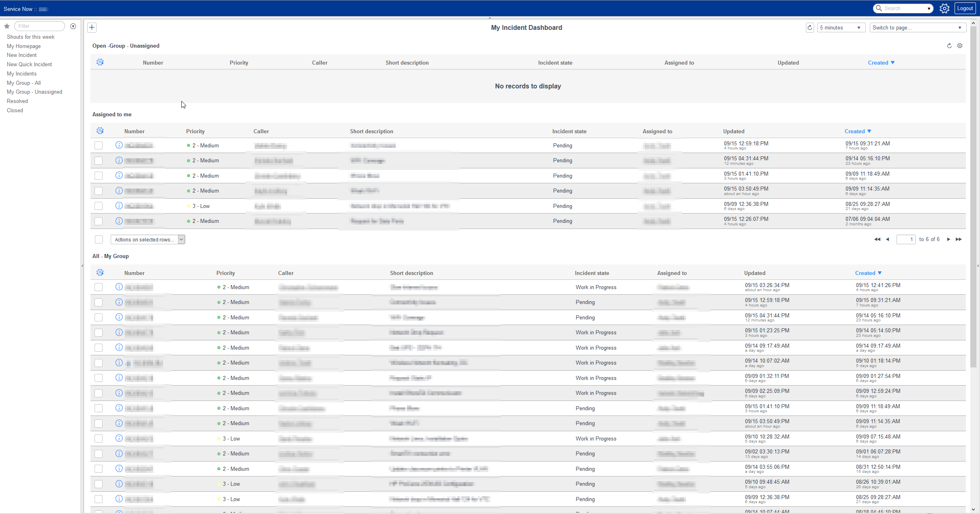Click the favorites star icon in the sidebar

click(7, 26)
